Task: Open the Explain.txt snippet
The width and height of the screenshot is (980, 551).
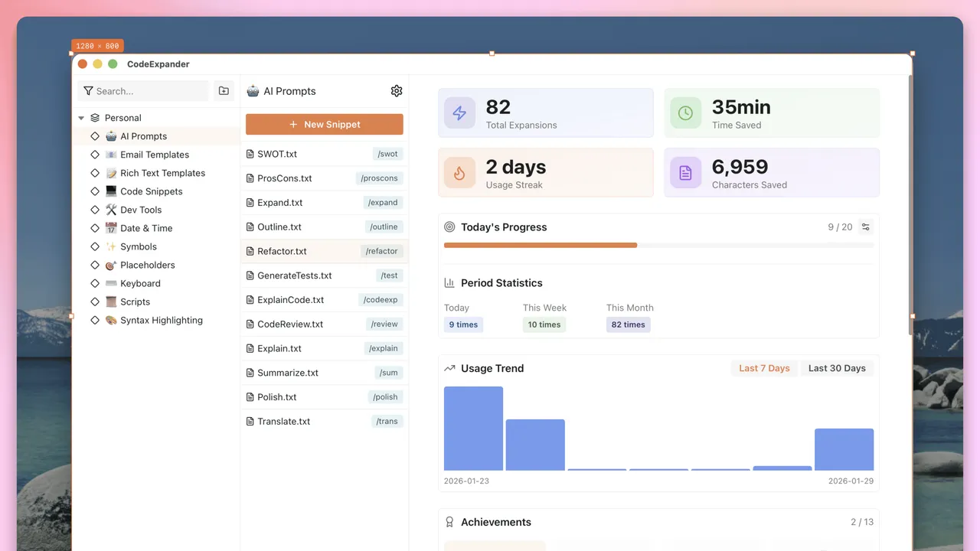Action: (x=325, y=348)
